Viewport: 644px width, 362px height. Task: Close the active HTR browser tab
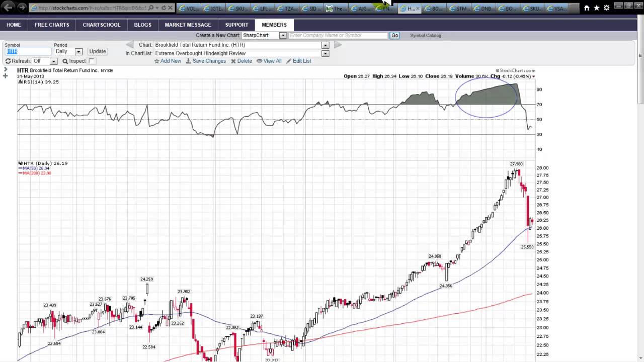(x=418, y=9)
